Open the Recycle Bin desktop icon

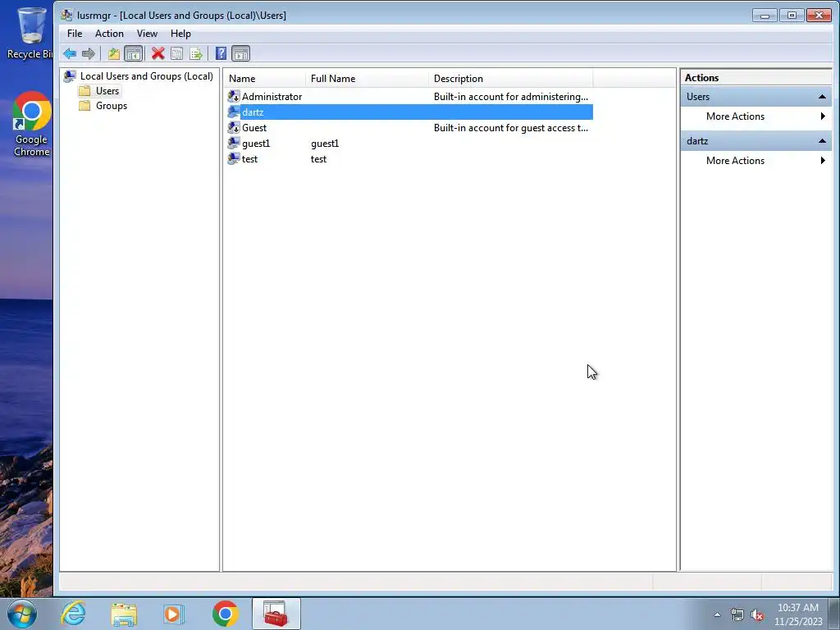(x=30, y=33)
